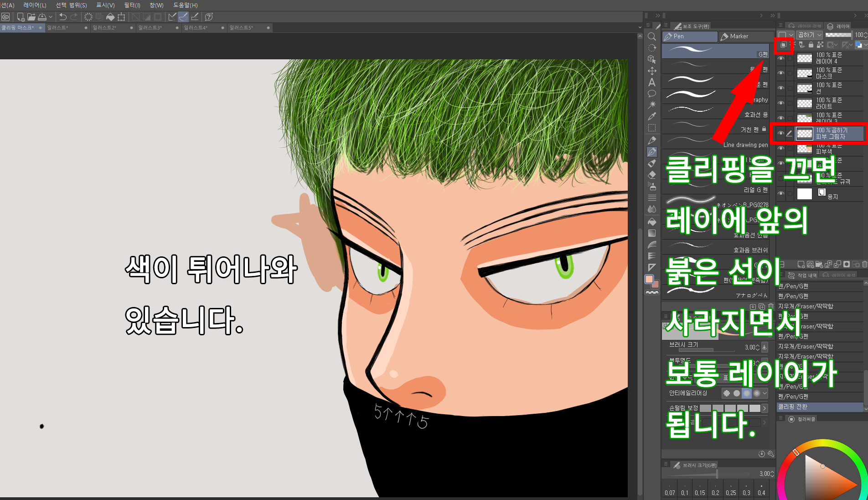Screen dimensions: 868x500
Task: Switch to the 일러스트5* canvas tab
Action: 249,28
